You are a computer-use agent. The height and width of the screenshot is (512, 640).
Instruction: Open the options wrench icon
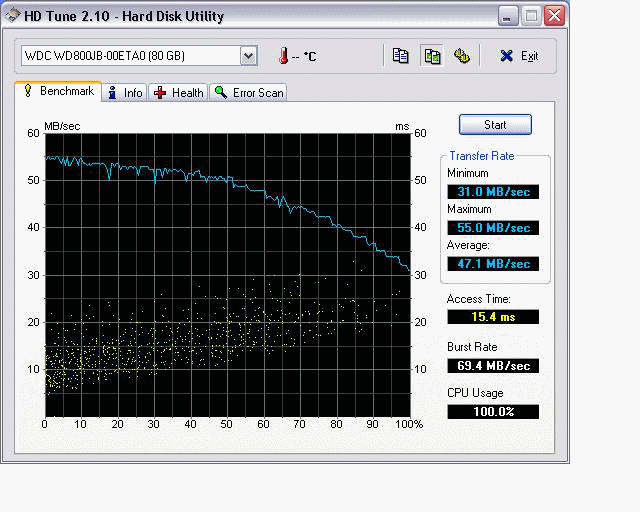click(462, 56)
